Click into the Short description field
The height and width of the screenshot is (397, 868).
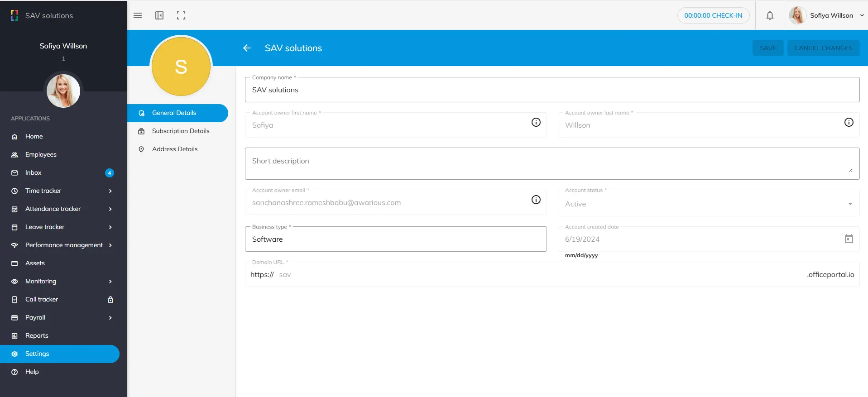coord(551,163)
